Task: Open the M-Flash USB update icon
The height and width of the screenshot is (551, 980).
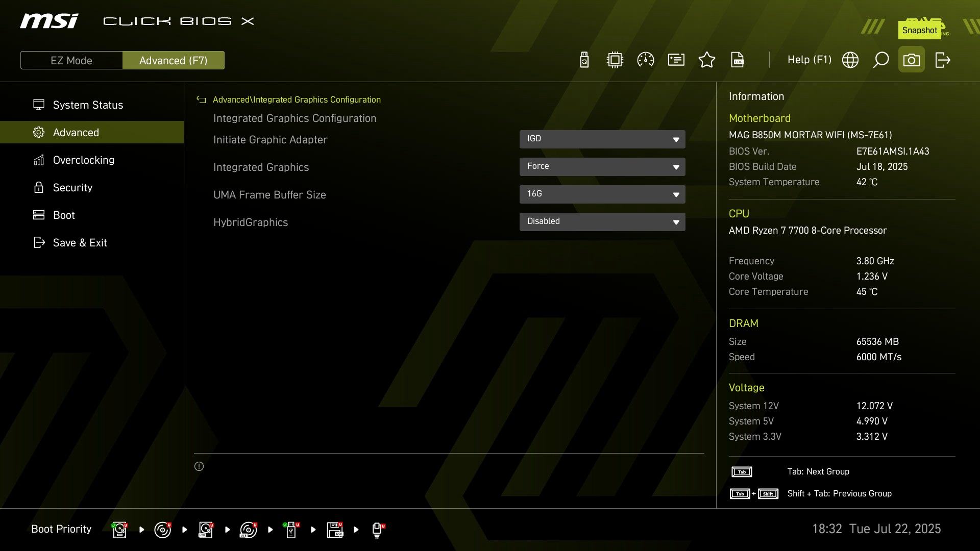Action: [x=584, y=60]
